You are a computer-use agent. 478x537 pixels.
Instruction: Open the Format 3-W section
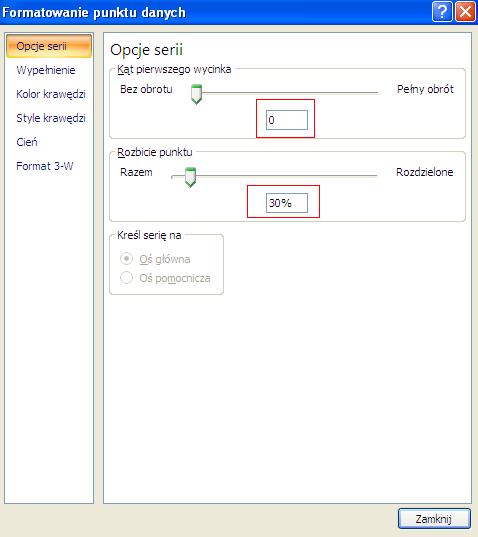click(x=45, y=166)
